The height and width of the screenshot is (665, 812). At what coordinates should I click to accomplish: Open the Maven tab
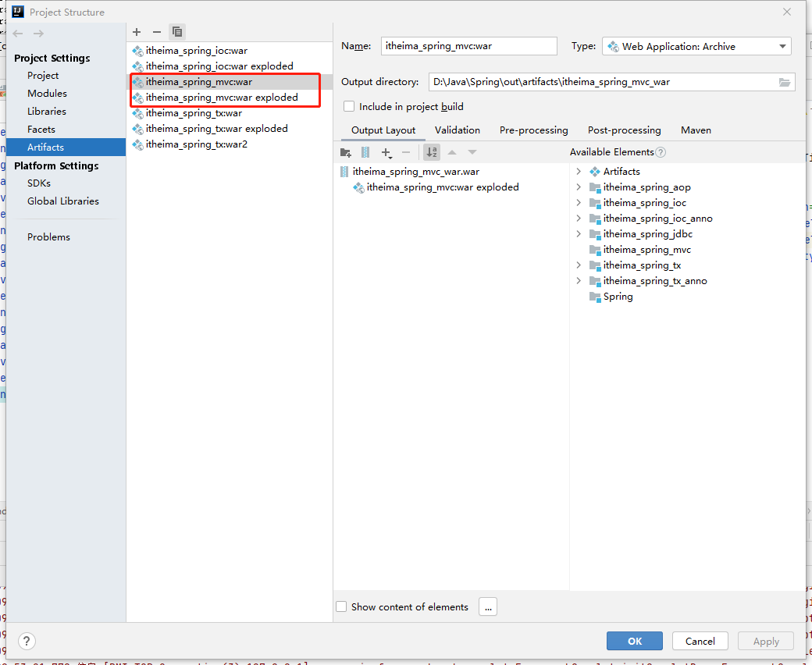coord(696,130)
